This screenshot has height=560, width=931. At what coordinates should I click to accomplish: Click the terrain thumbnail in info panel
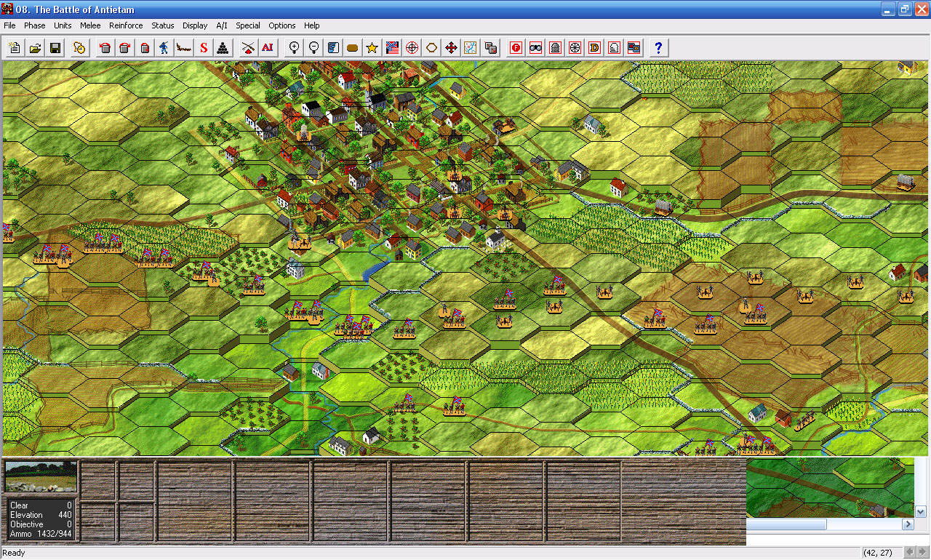41,476
